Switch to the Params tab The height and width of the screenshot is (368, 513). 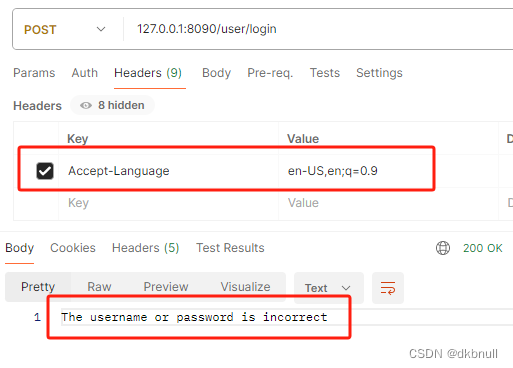click(34, 73)
